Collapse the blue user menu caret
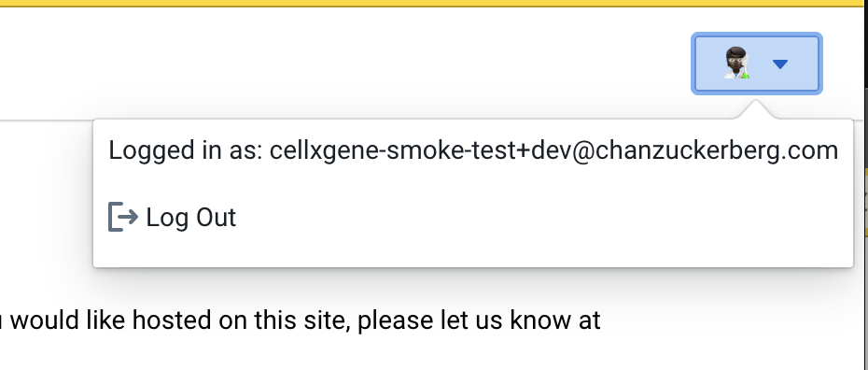This screenshot has height=370, width=868. (x=780, y=64)
